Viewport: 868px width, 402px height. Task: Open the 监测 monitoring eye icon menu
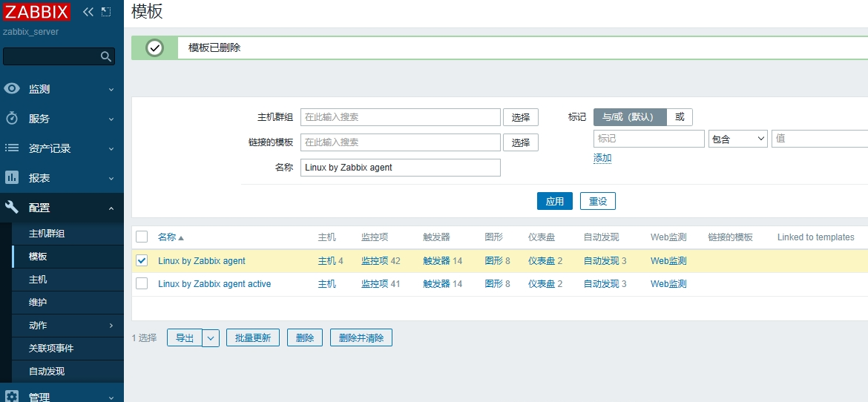(12, 89)
